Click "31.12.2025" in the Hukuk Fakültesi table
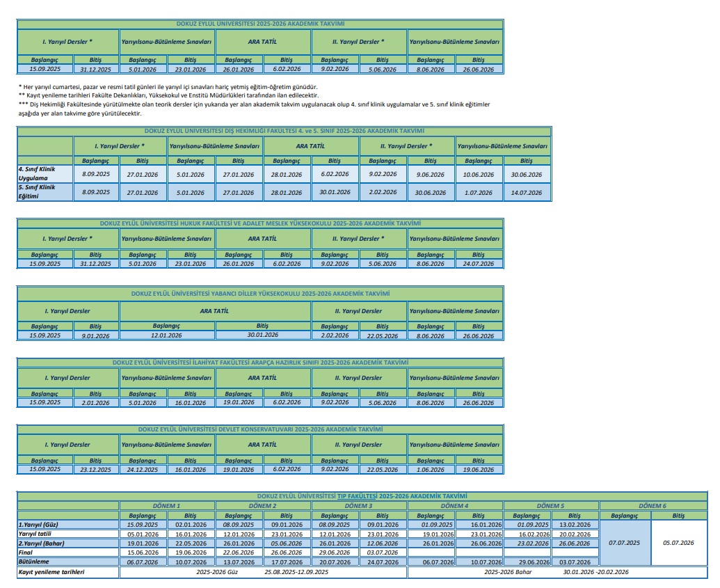Viewport: 720px width, 588px height. (x=95, y=264)
